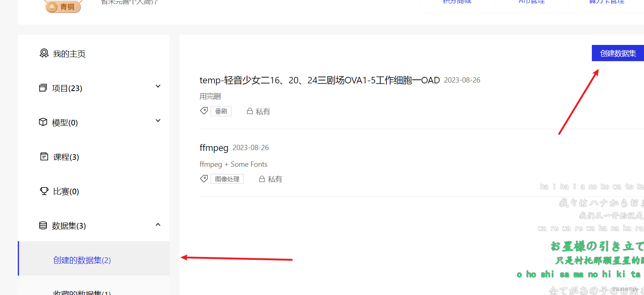
Task: Click the 课程 document icon
Action: pyautogui.click(x=44, y=157)
